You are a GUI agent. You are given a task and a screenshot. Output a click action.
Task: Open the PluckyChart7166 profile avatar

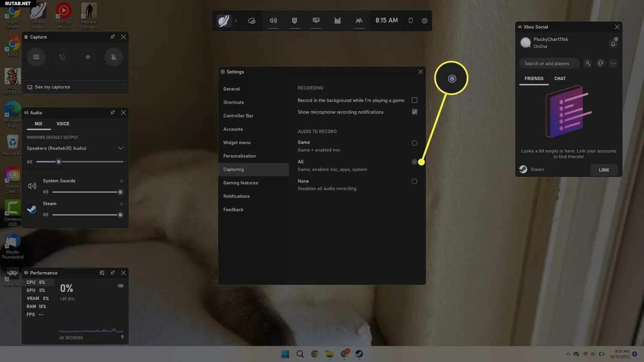[526, 42]
